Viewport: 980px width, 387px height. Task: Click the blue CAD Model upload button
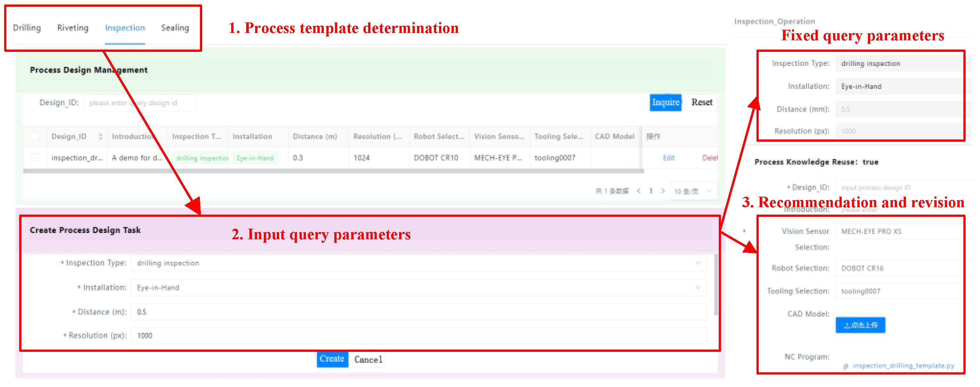tap(860, 325)
